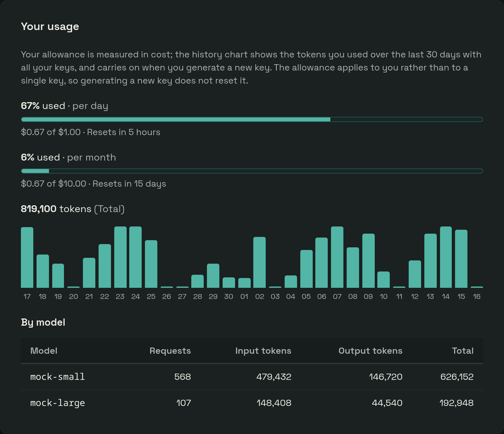
Task: Select "$0.67 of $10.00 · Resets in 15 days"
Action: click(x=94, y=184)
